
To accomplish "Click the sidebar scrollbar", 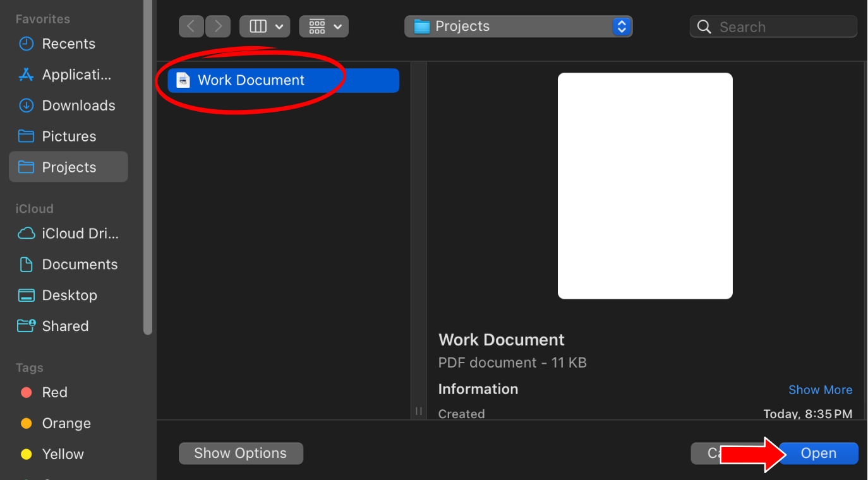I will coord(148,167).
